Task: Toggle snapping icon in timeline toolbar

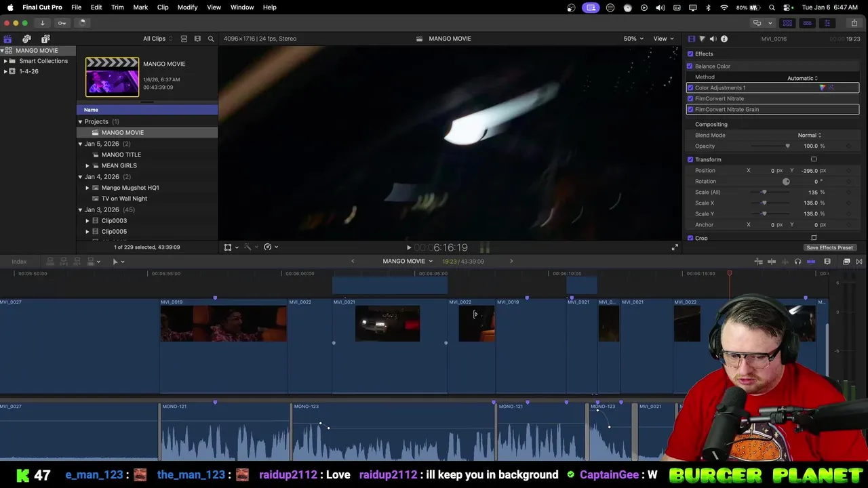Action: point(811,262)
